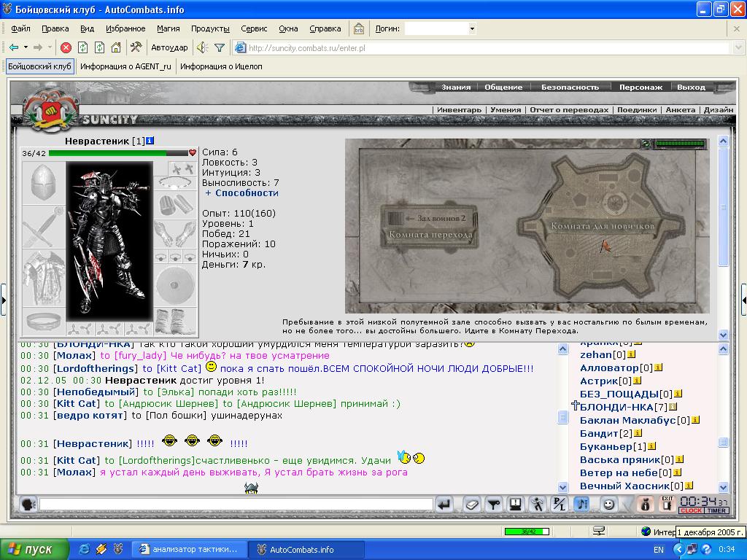Image resolution: width=747 pixels, height=560 pixels.
Task: Open the Инвентарь link
Action: pyautogui.click(x=460, y=109)
